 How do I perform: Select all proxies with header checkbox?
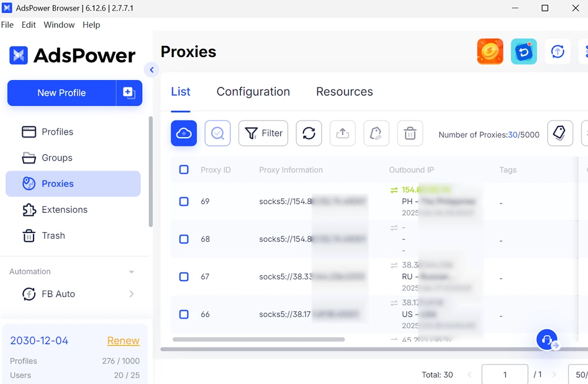pos(183,169)
